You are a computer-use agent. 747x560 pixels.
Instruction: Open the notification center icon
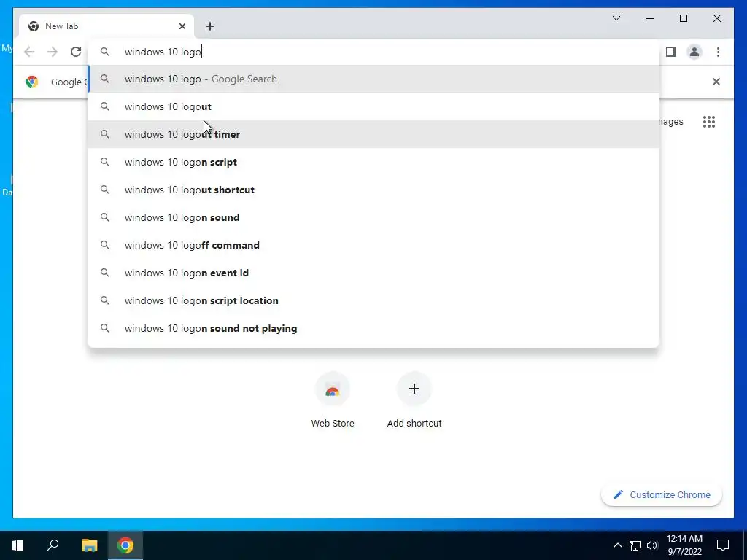(723, 545)
